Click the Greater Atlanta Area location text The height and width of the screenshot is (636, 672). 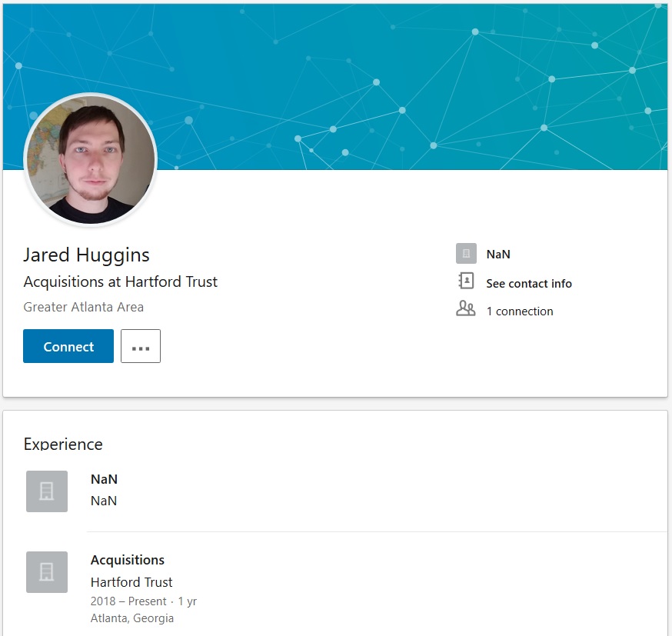click(84, 307)
